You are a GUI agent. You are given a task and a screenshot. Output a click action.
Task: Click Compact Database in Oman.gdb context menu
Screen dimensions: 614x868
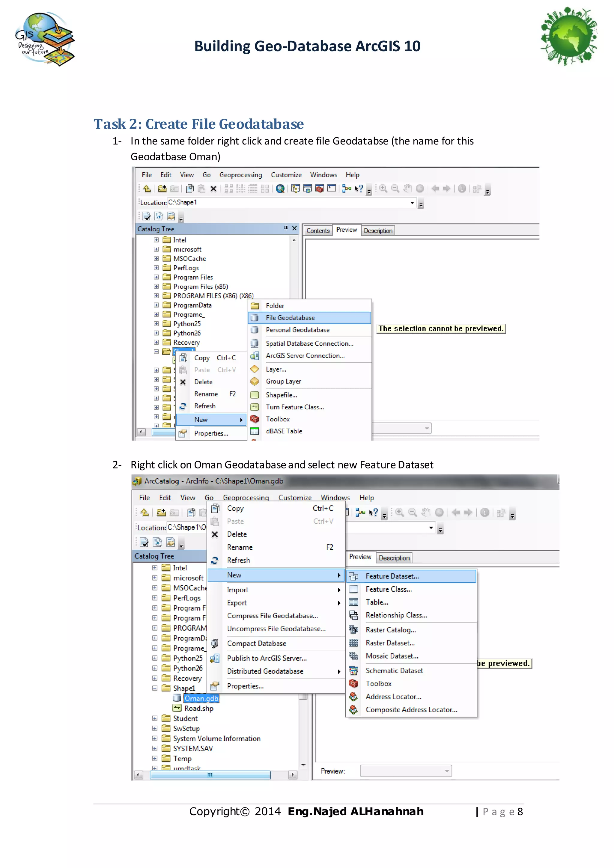click(277, 644)
